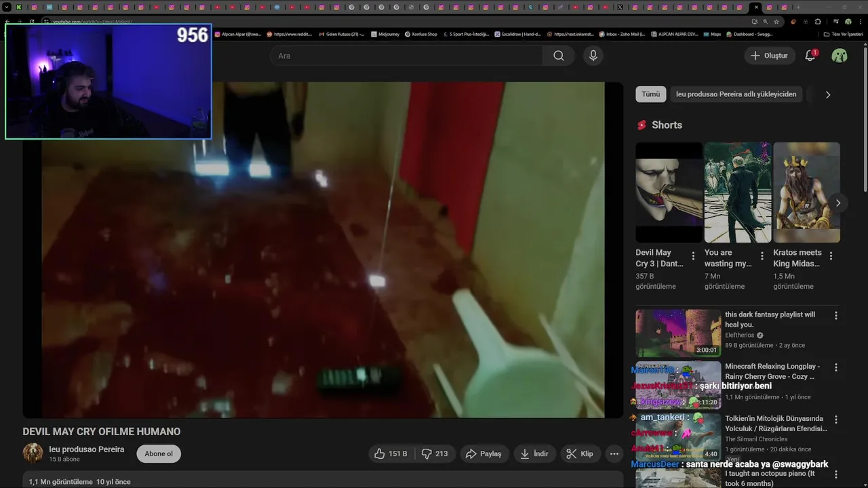Reload the page with refresh icon
The width and height of the screenshot is (868, 488).
31,22
